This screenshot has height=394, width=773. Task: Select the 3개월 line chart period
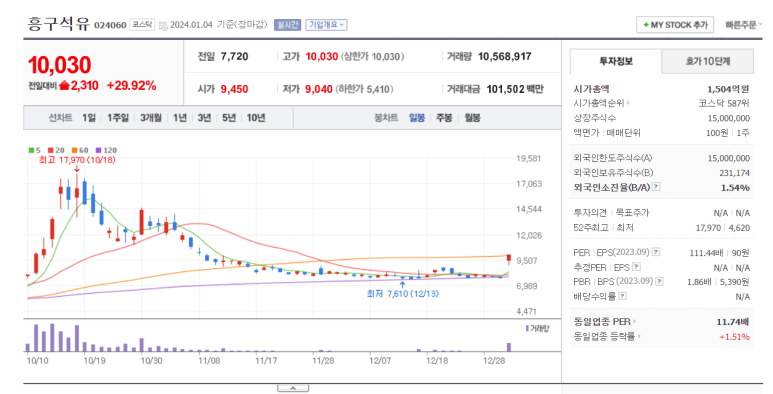pyautogui.click(x=150, y=118)
